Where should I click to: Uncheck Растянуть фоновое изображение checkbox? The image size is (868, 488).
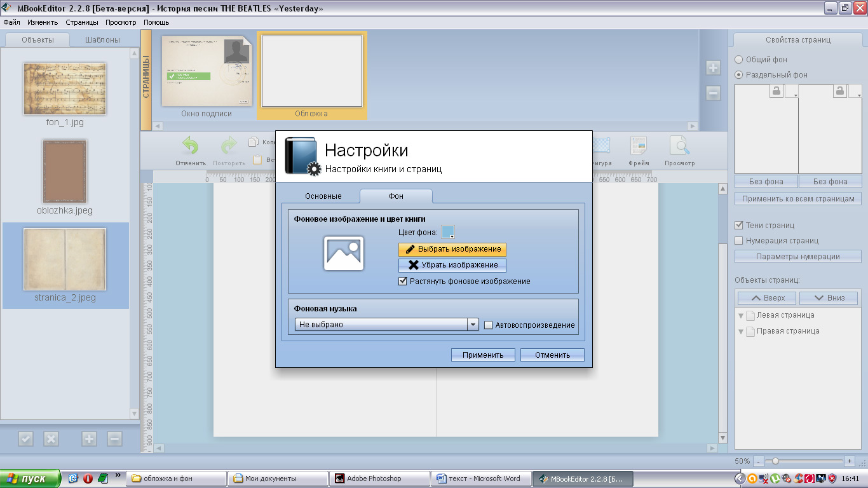point(402,281)
